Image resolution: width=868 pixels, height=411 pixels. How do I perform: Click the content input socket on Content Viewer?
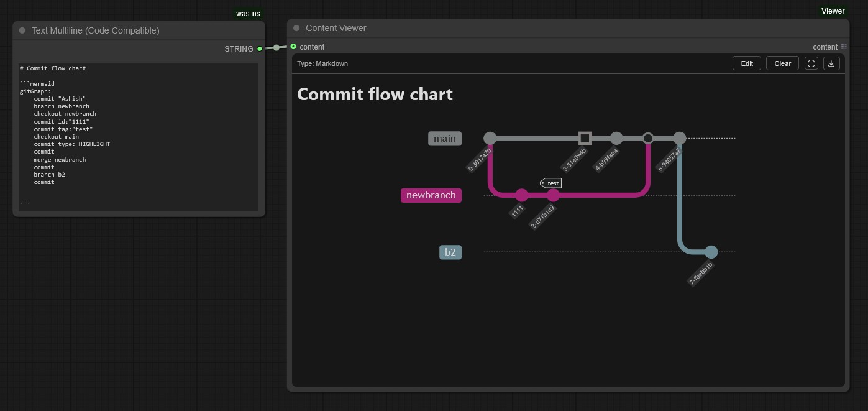pos(293,47)
